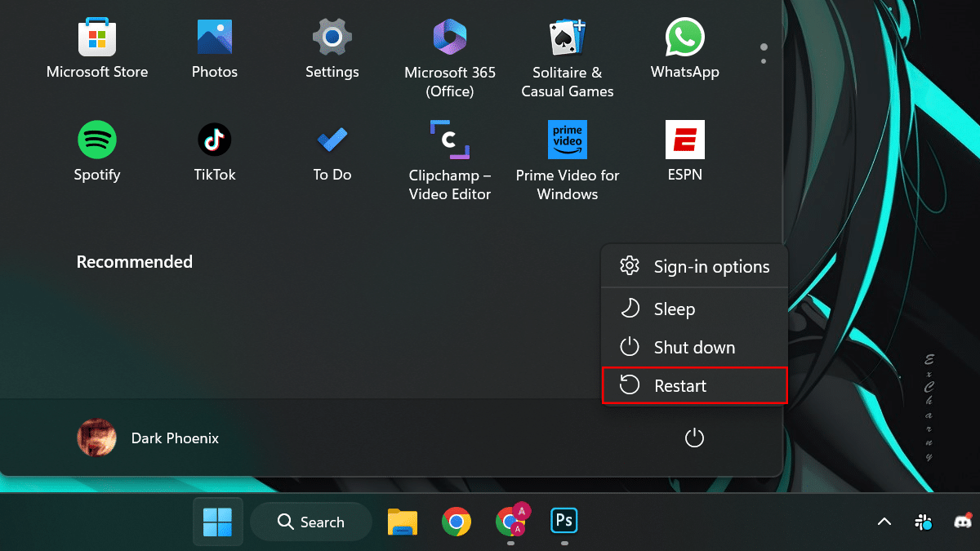Select Restart in the power menu
Viewport: 980px width, 551px height.
coord(695,386)
